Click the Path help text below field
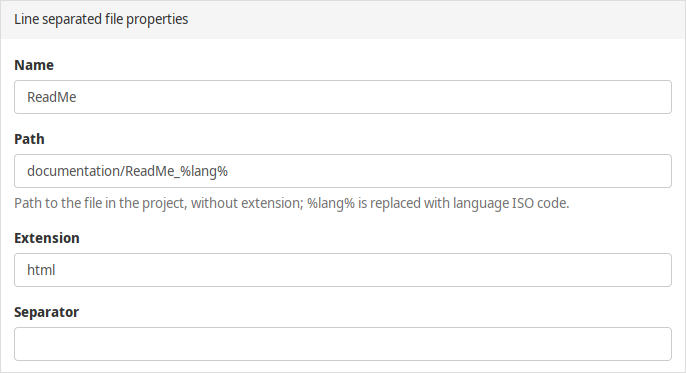This screenshot has width=686, height=373. pyautogui.click(x=292, y=203)
